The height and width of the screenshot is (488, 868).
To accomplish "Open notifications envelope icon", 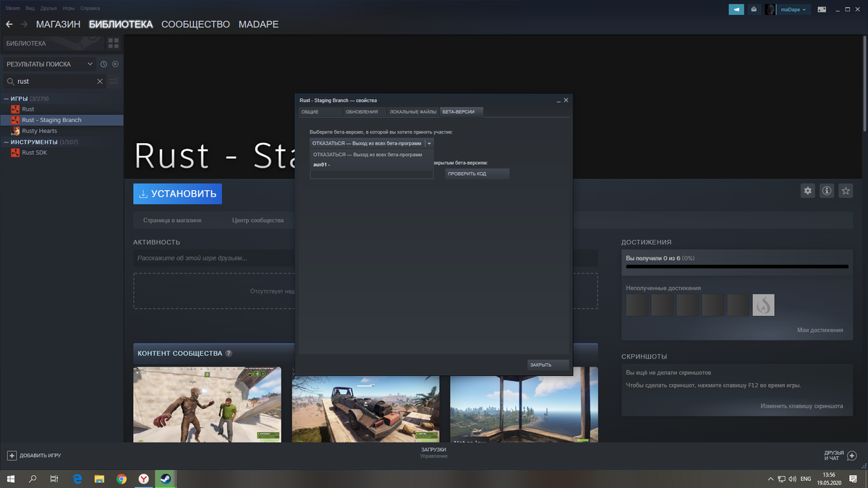I will 754,9.
